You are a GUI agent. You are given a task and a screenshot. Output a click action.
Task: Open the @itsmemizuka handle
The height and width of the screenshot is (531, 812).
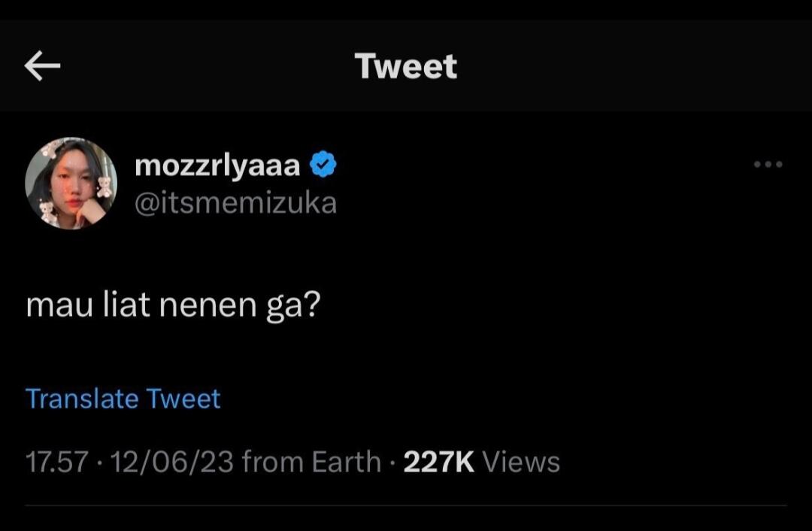[235, 203]
